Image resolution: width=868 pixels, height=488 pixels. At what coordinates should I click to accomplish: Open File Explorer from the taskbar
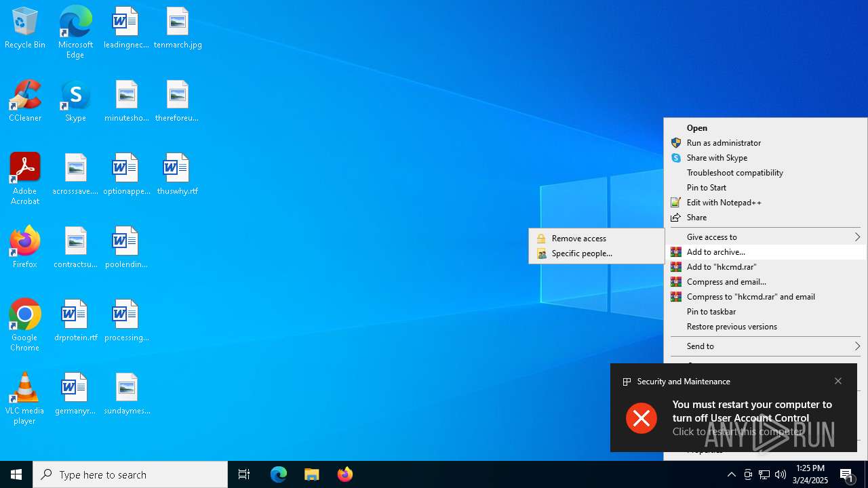coord(312,474)
